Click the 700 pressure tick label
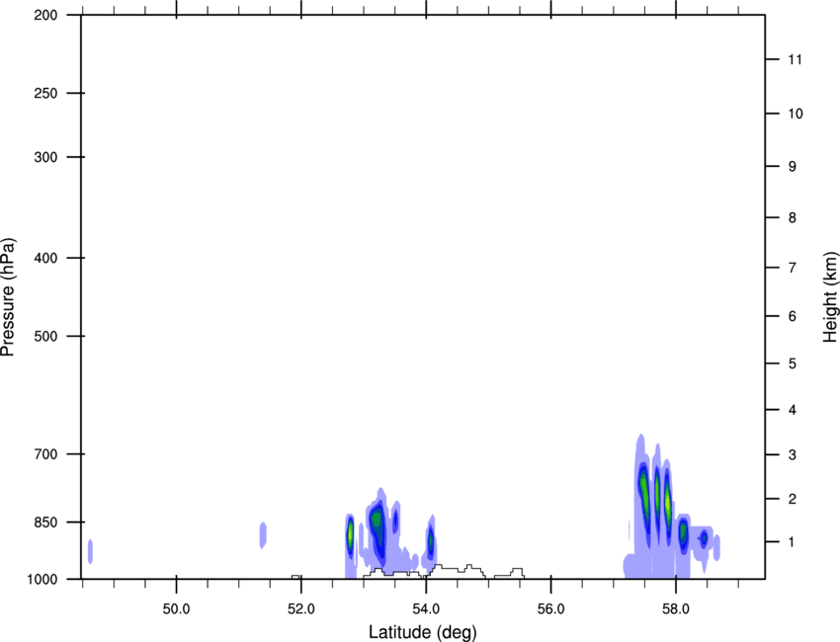 (x=45, y=454)
